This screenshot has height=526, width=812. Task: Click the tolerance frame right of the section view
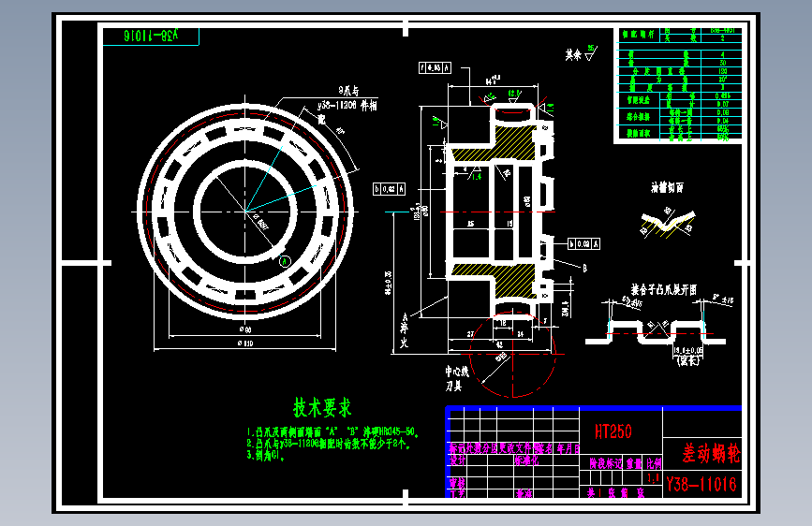point(583,244)
